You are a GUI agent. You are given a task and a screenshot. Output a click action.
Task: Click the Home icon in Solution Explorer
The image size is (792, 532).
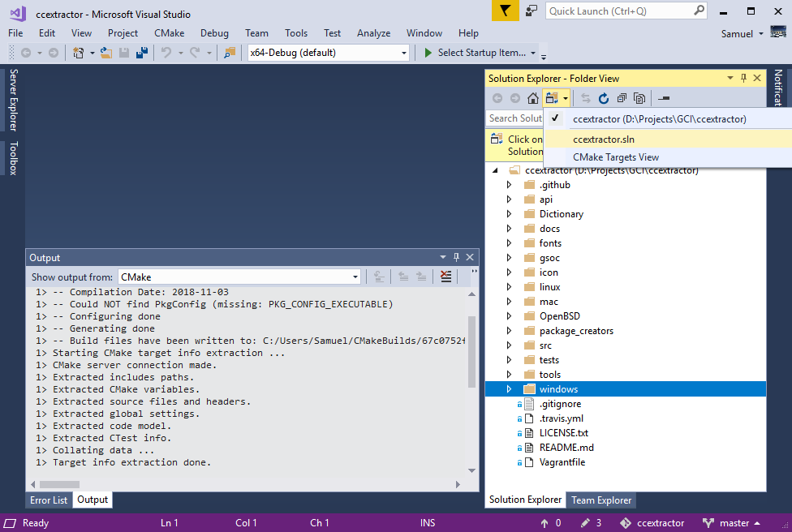(x=532, y=98)
